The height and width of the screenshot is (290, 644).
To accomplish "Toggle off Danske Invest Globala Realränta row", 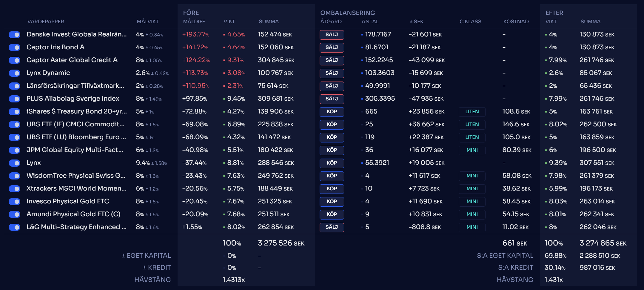I will (x=14, y=35).
